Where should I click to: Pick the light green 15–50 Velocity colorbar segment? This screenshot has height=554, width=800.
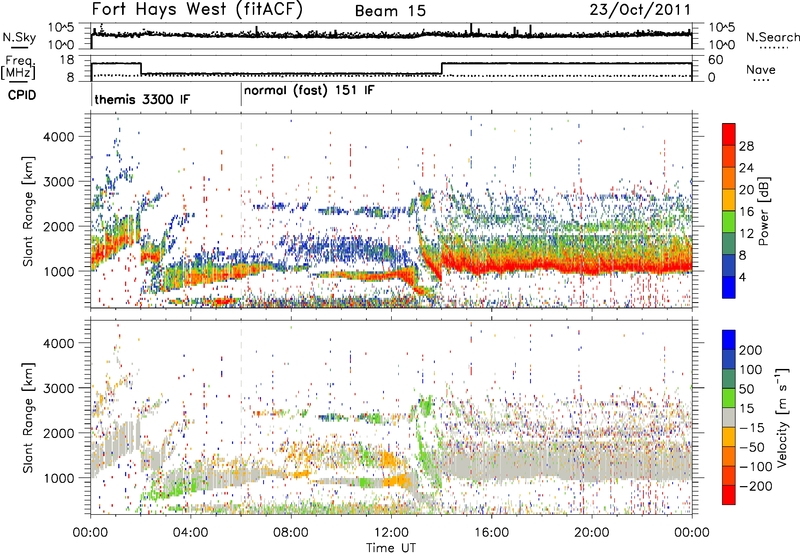coord(729,398)
